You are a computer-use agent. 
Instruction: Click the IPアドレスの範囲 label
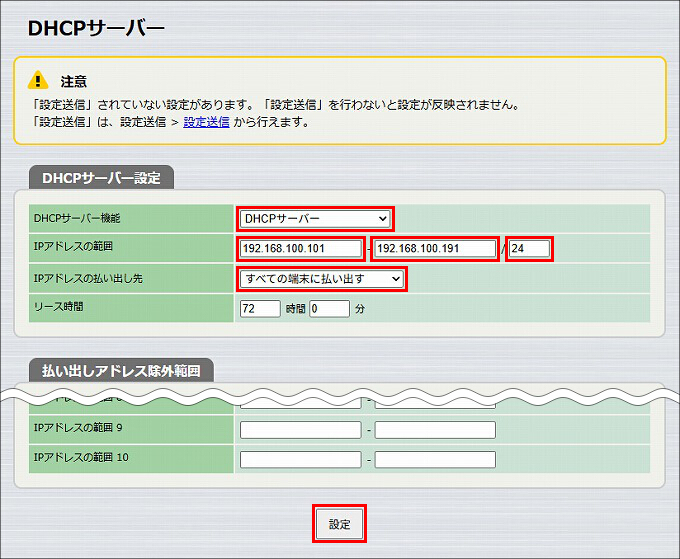pos(73,246)
